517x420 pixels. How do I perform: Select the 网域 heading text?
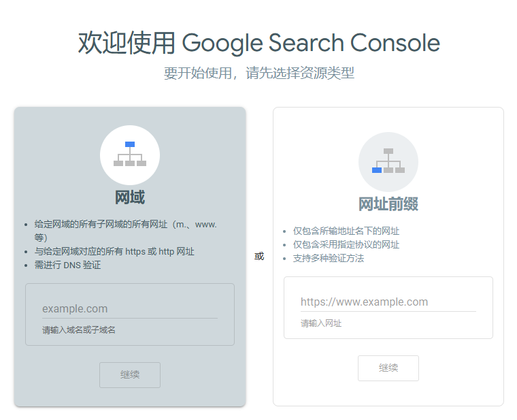pos(130,197)
